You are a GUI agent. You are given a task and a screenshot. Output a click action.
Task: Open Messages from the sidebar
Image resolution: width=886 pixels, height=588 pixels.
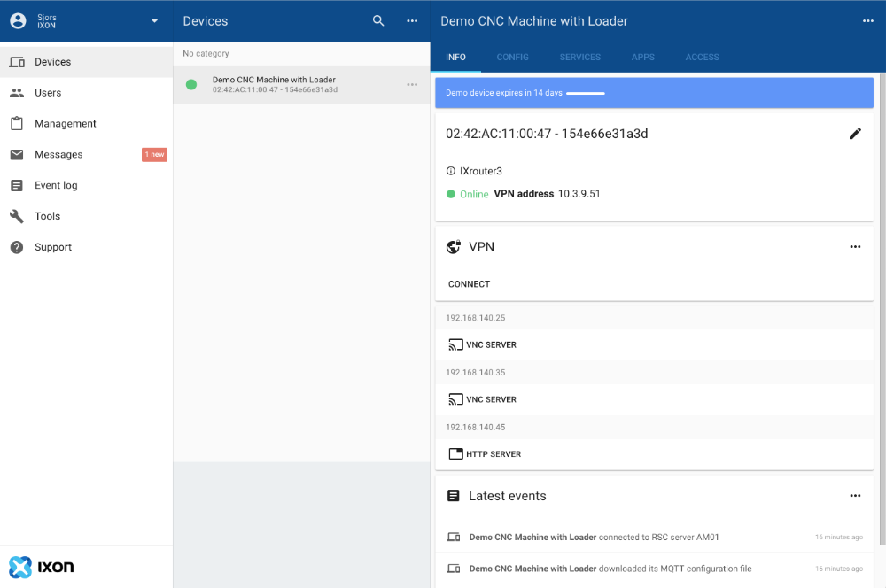point(19,154)
